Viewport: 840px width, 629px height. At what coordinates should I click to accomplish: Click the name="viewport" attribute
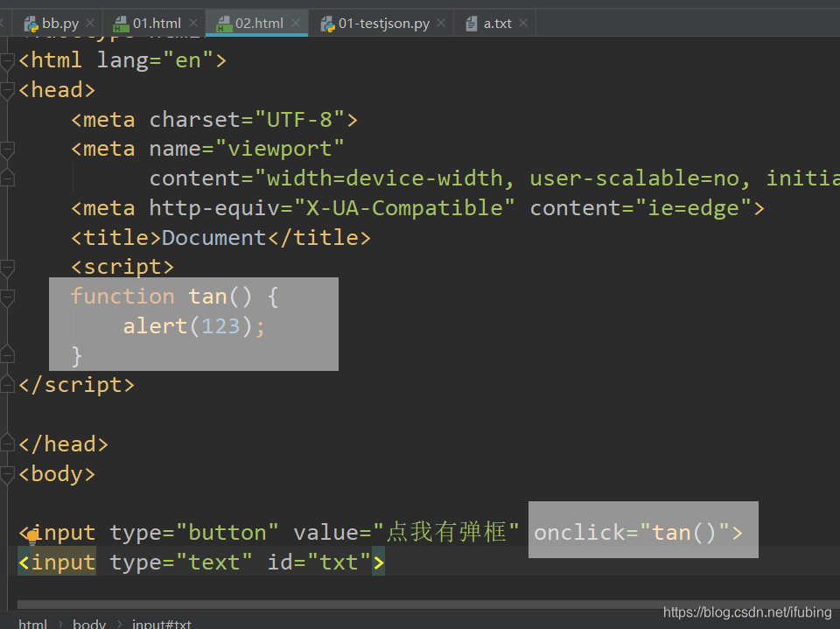coord(247,149)
